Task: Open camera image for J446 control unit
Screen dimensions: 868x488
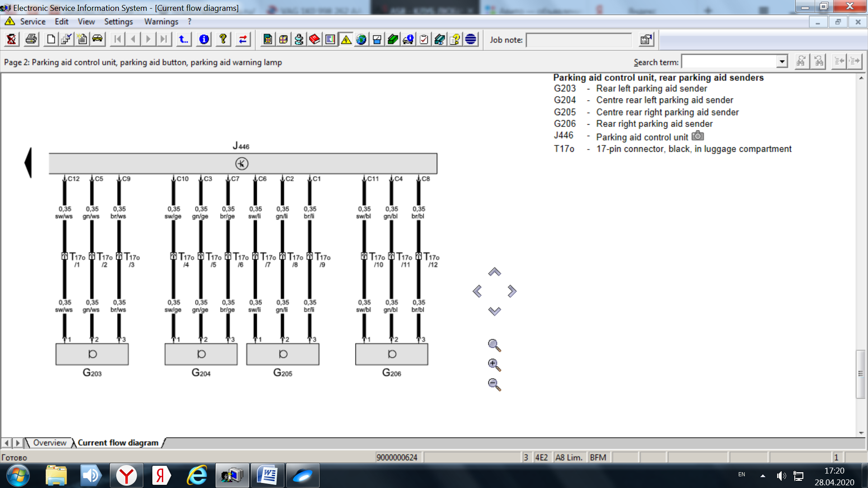Action: (698, 136)
